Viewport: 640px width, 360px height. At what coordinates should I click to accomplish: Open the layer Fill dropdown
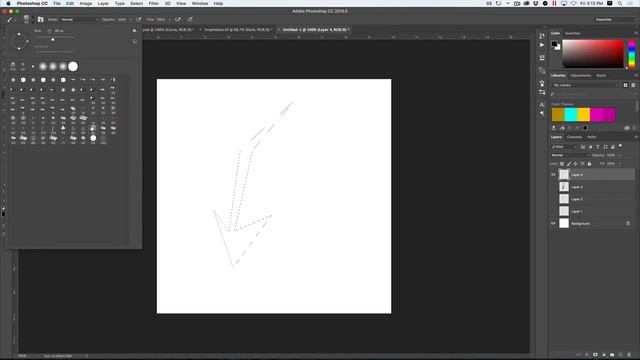620,164
